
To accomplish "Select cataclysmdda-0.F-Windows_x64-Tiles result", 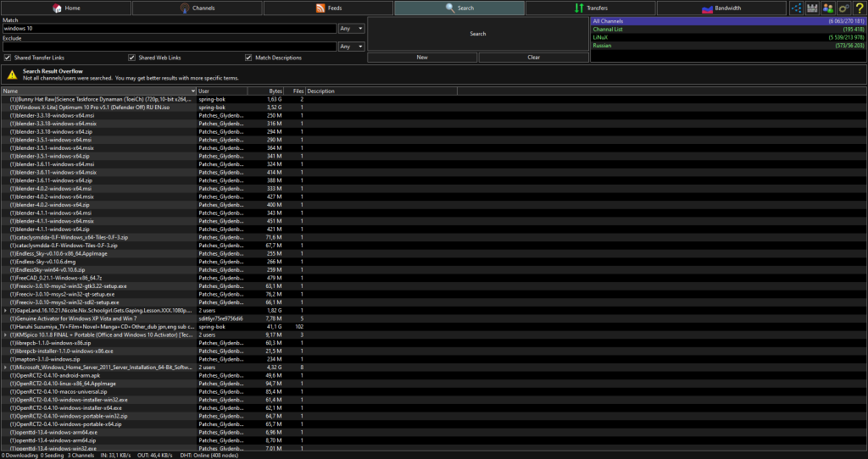I will [x=434, y=237].
